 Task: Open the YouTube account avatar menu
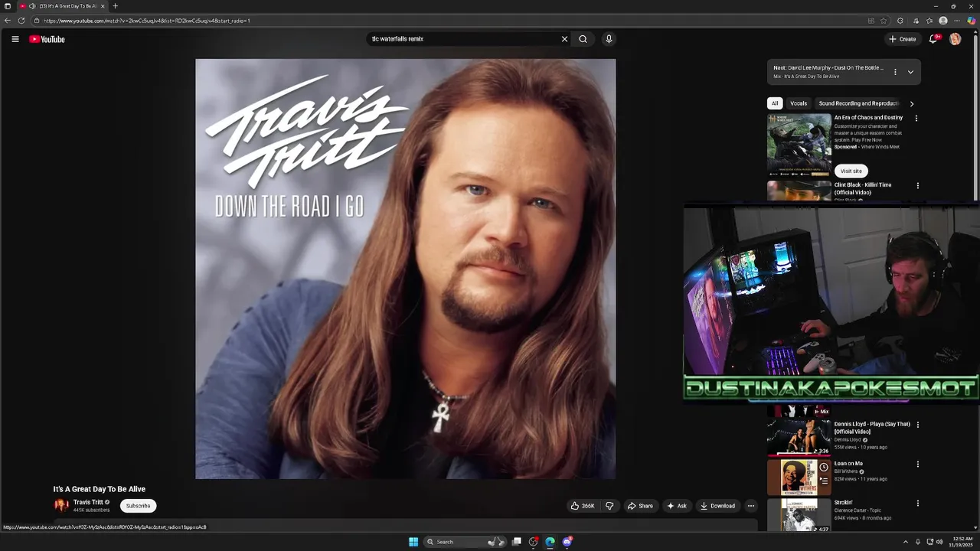tap(955, 39)
